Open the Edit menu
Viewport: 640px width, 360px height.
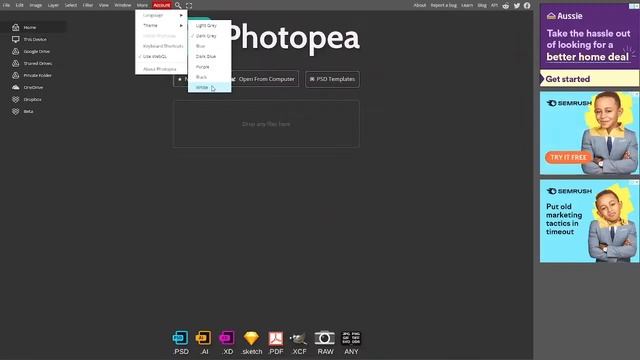[20, 5]
